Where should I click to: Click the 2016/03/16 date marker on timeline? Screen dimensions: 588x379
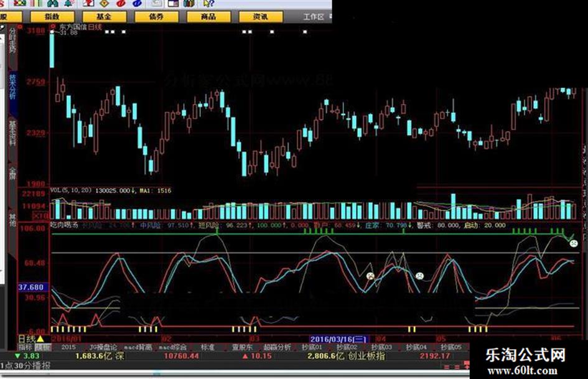(x=339, y=339)
